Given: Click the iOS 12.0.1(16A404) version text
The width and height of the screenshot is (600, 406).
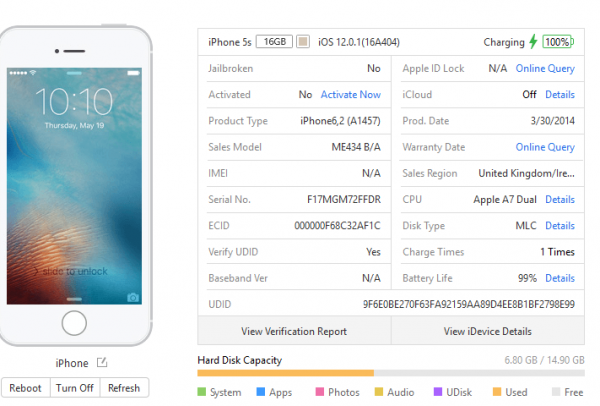Looking at the screenshot, I should (359, 42).
